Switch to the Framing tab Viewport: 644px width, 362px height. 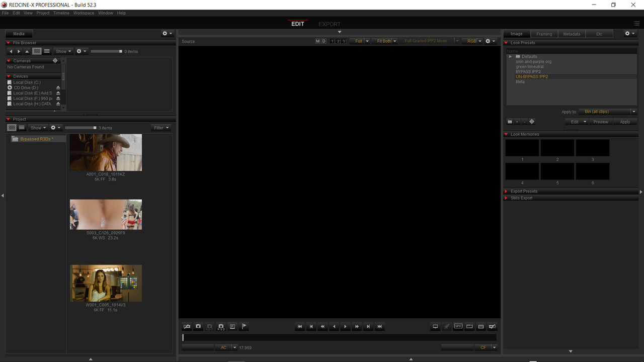click(544, 34)
